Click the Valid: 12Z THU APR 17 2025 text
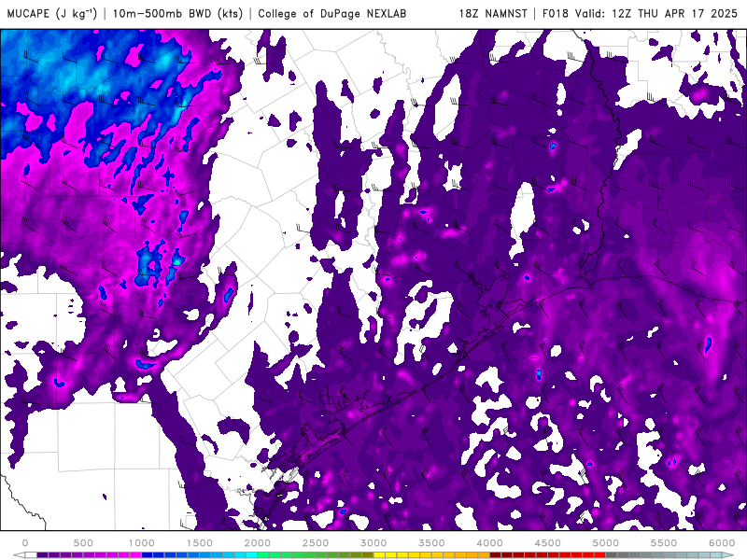This screenshot has width=747, height=560. [x=656, y=13]
